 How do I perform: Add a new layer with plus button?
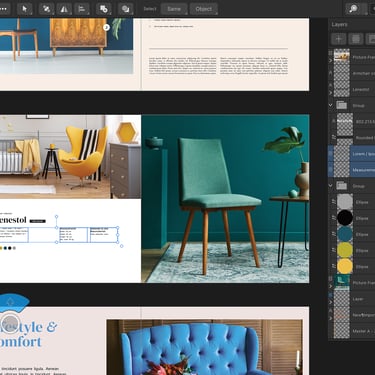coord(339,39)
